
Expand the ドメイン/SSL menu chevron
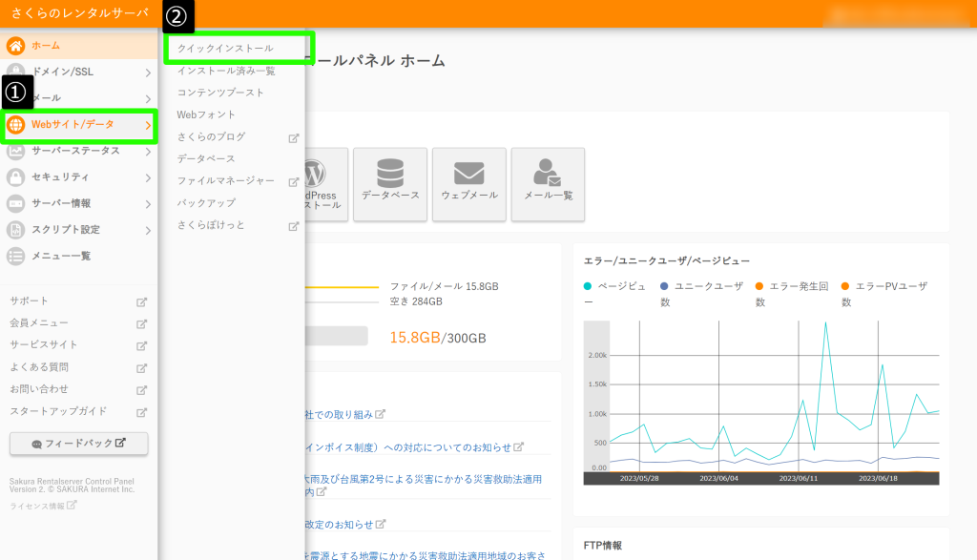(148, 73)
